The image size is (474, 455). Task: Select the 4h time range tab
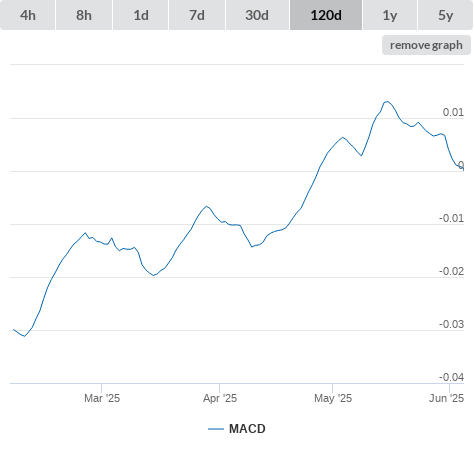(x=28, y=15)
